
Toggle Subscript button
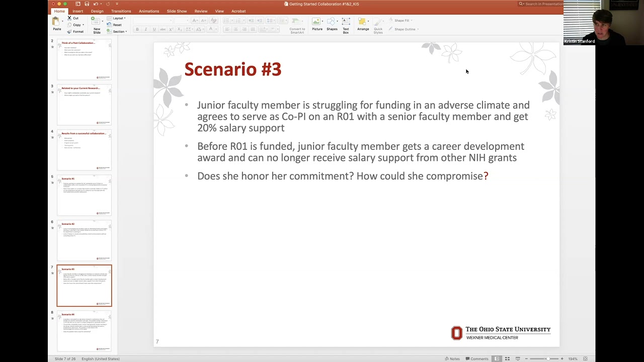click(x=179, y=29)
